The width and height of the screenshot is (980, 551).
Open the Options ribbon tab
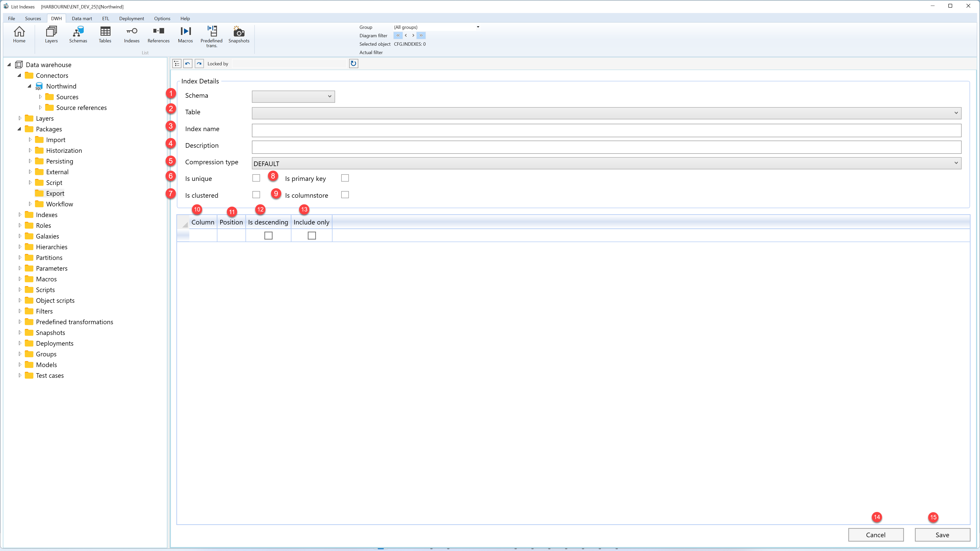[x=162, y=18]
